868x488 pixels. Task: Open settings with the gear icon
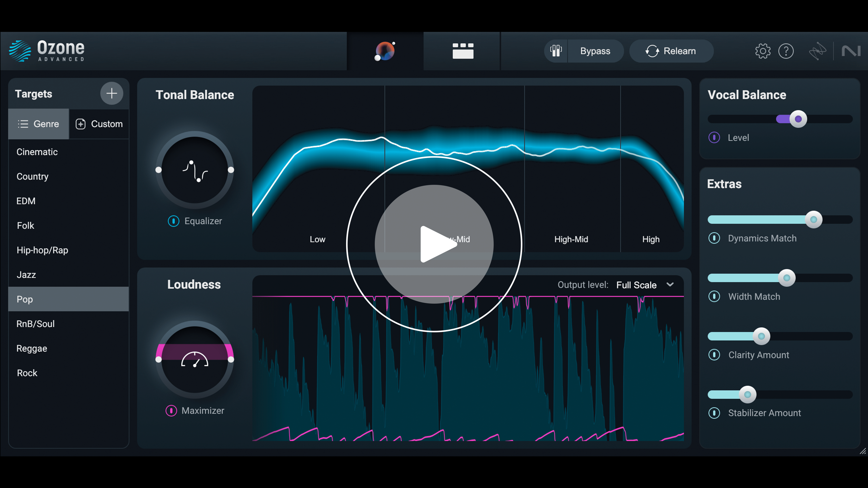pyautogui.click(x=762, y=51)
